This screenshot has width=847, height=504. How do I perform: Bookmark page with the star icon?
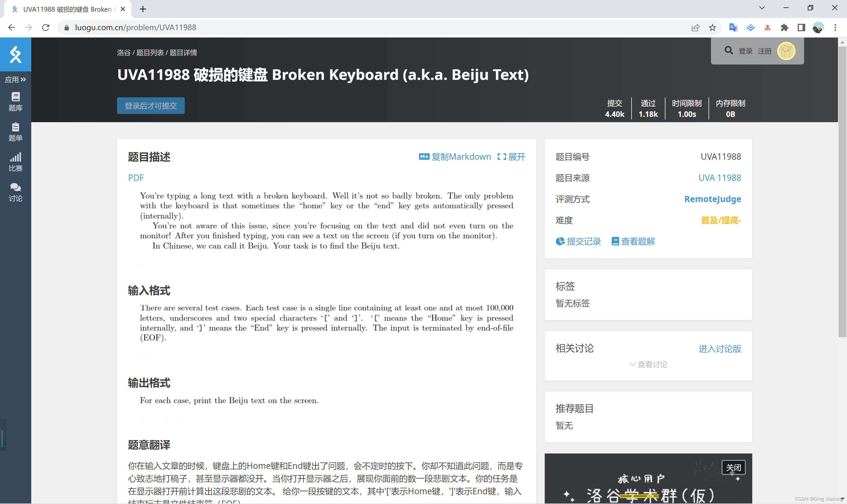[x=712, y=28]
